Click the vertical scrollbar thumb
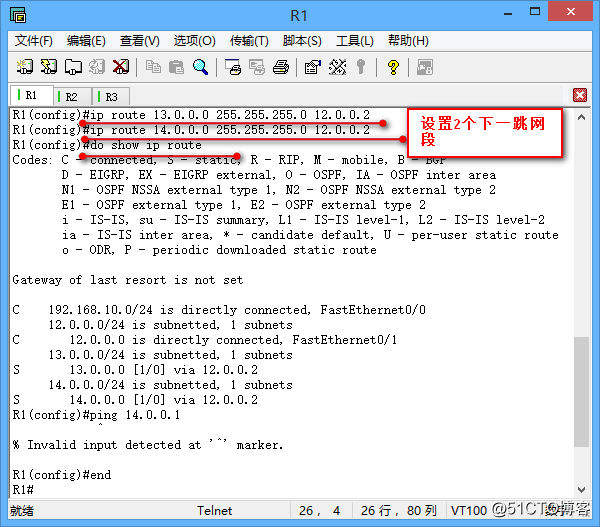Viewport: 600px width, 527px height. coord(581,392)
